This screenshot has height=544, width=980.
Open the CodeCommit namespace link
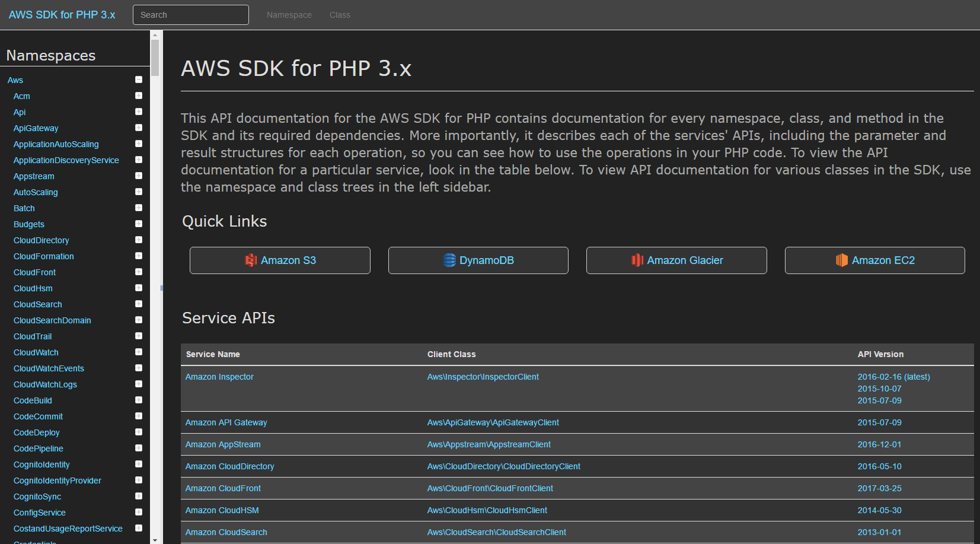pyautogui.click(x=38, y=416)
